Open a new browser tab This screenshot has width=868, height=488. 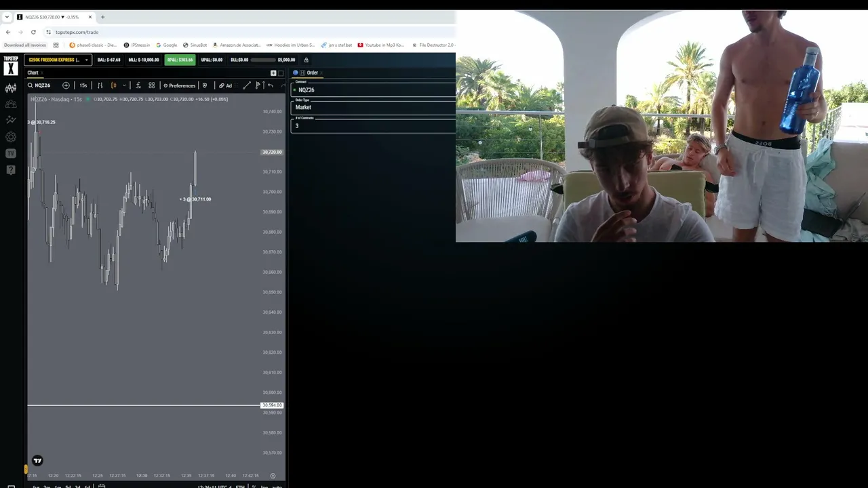(103, 17)
